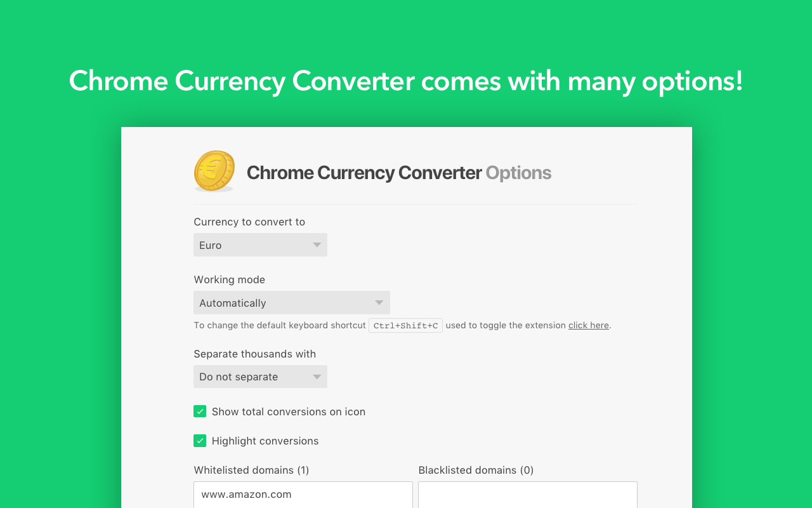Click the empty Blacklisted domains input box
This screenshot has width=812, height=508.
(527, 494)
